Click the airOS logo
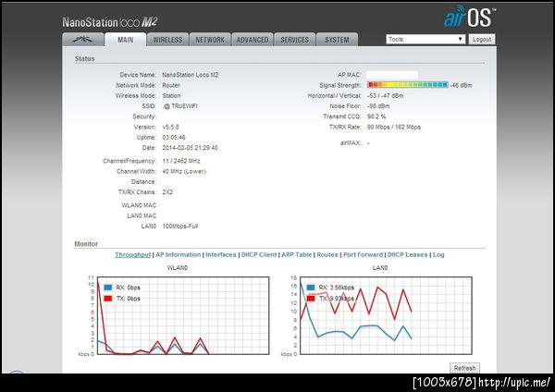Screen dimensions: 555x392 (x=469, y=17)
